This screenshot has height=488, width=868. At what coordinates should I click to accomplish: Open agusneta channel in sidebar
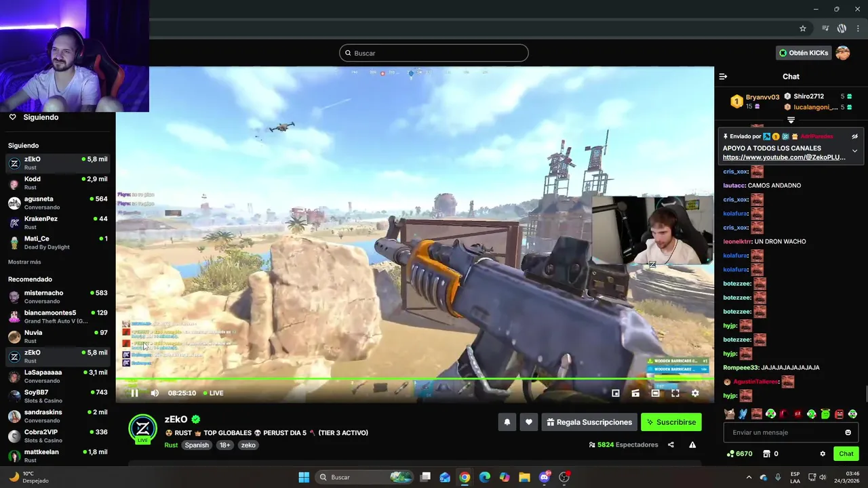(x=58, y=203)
